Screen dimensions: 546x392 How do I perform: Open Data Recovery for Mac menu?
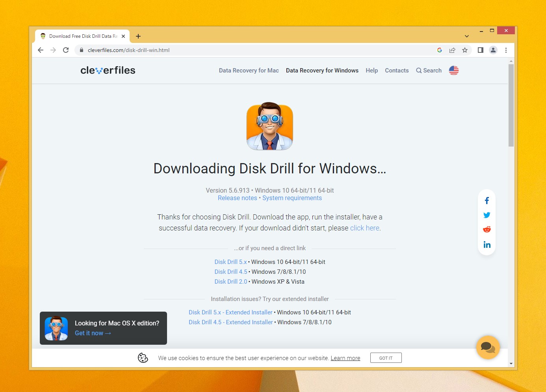coord(249,71)
